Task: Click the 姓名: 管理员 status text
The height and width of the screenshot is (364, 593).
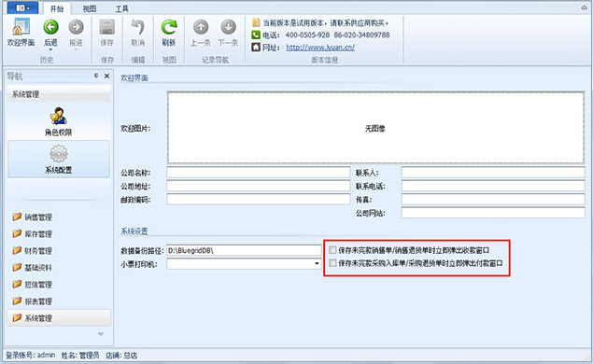Action: 80,355
